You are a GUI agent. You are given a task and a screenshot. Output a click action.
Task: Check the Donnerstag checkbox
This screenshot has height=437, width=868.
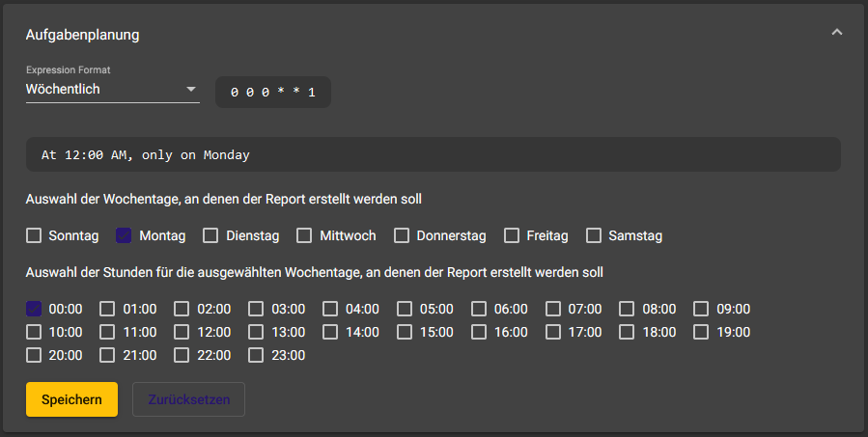402,235
